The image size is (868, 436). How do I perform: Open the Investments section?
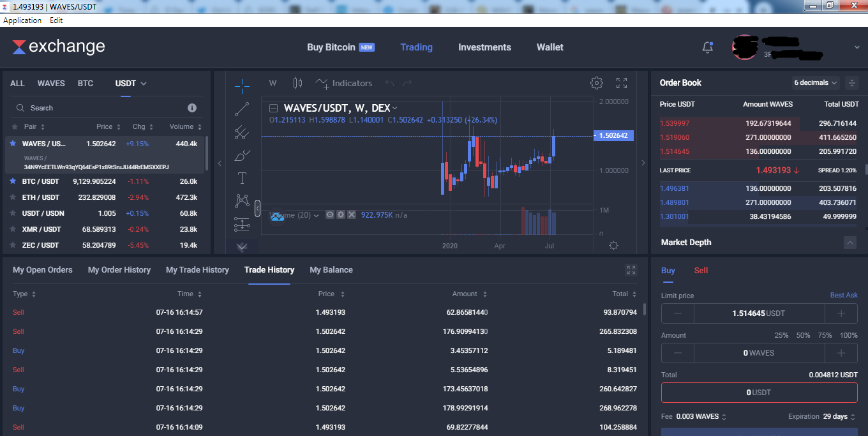point(484,47)
